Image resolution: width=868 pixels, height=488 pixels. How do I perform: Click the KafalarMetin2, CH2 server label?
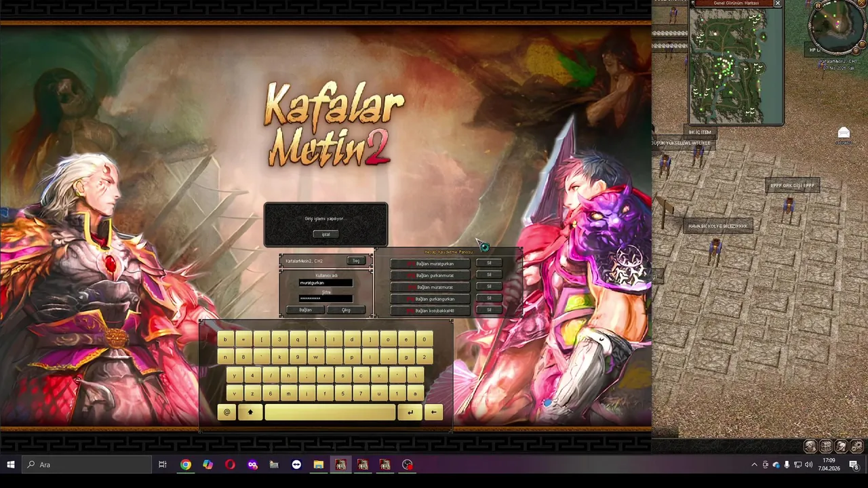tap(304, 261)
